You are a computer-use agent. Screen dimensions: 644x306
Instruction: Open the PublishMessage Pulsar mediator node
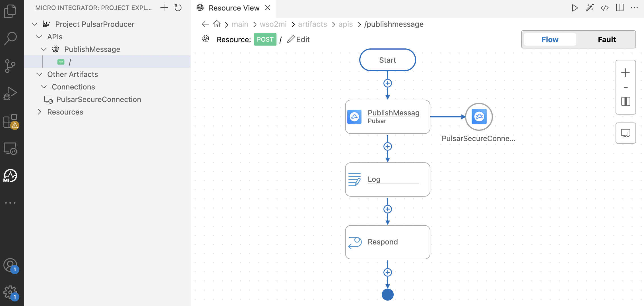click(387, 117)
